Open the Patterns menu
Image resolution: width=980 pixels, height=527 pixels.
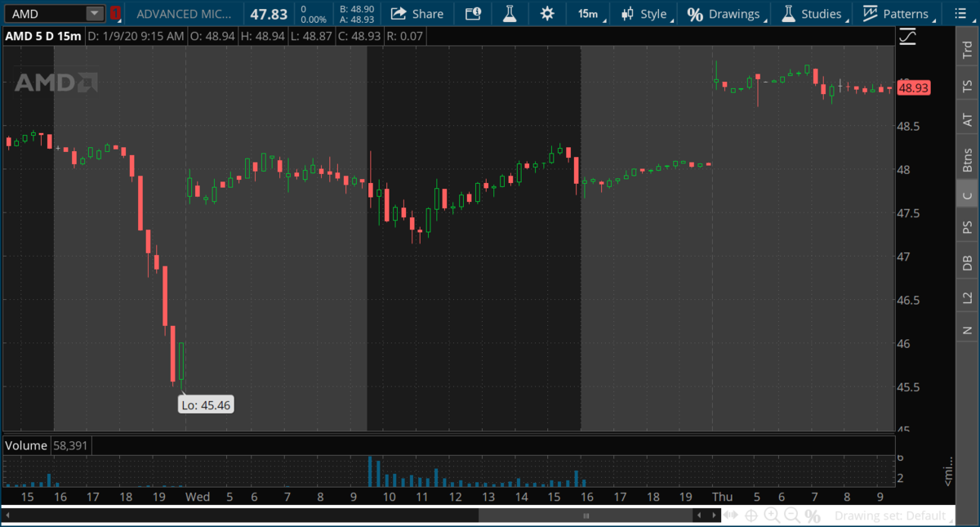(898, 14)
